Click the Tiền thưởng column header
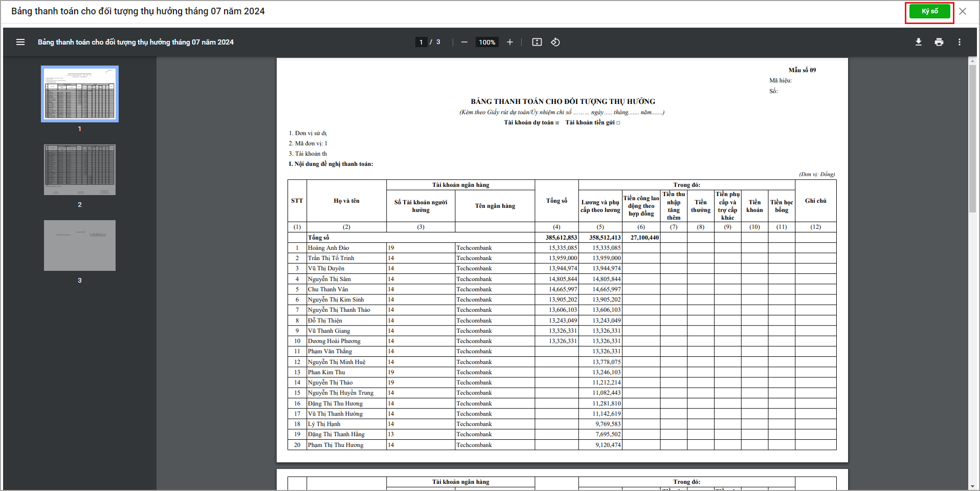 [x=701, y=206]
